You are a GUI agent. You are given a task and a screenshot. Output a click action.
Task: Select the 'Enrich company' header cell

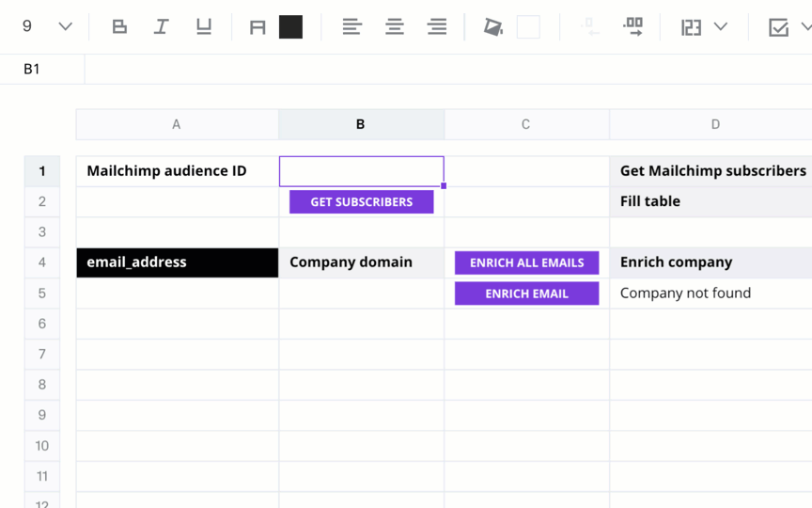point(711,262)
